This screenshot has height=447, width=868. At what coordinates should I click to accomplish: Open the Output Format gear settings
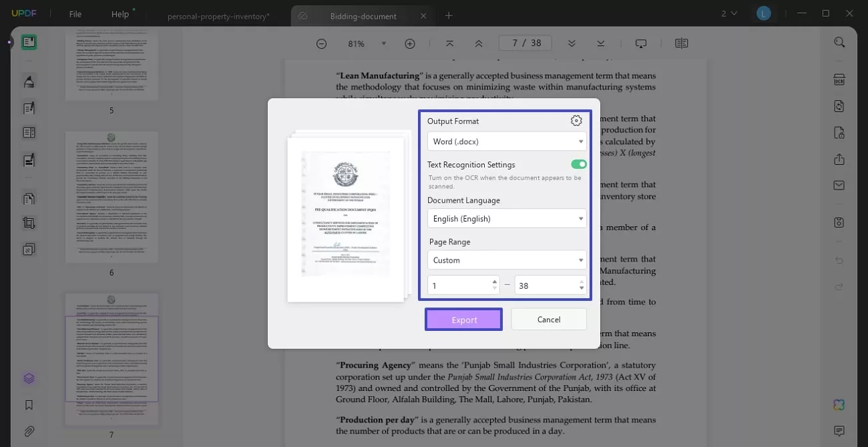click(576, 121)
